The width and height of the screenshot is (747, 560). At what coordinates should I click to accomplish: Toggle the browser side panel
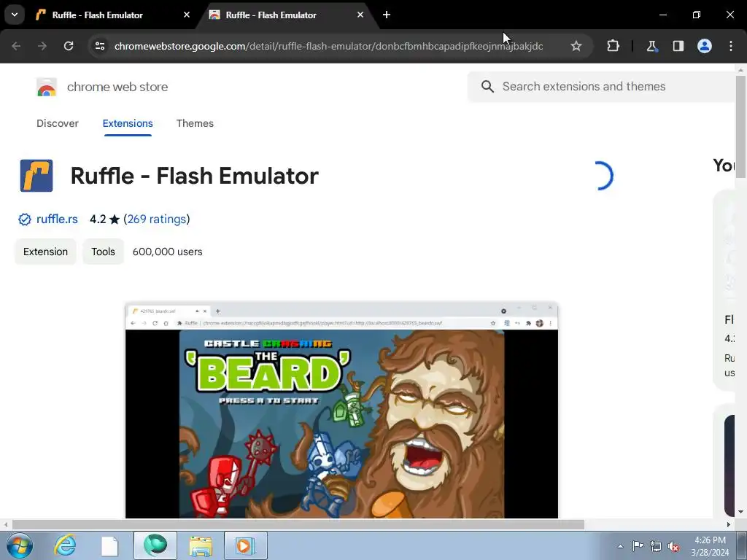point(678,46)
